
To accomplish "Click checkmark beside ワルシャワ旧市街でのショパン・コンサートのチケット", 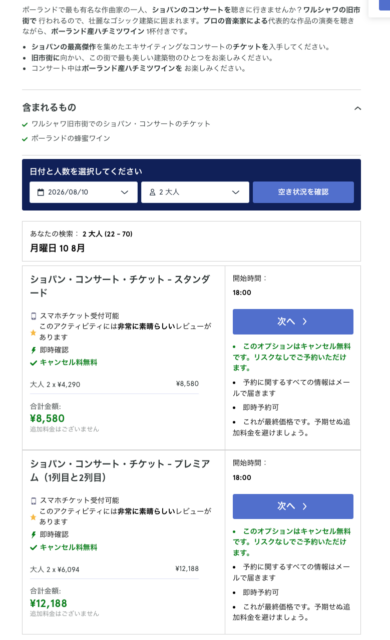I will coord(25,124).
